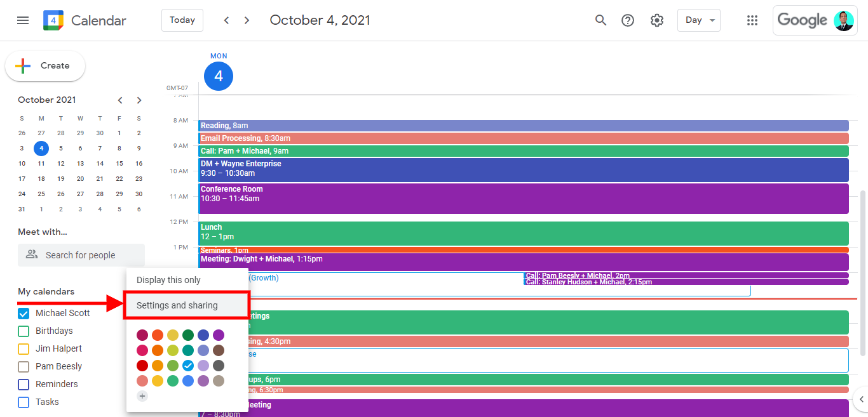Go to next month in mini calendar
Viewport: 868px width, 417px height.
click(139, 100)
